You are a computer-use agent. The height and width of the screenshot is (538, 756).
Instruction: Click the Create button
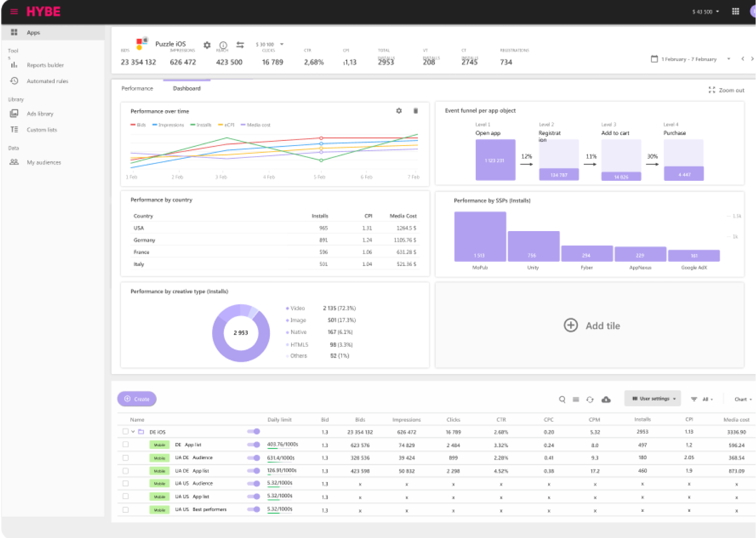tap(137, 399)
